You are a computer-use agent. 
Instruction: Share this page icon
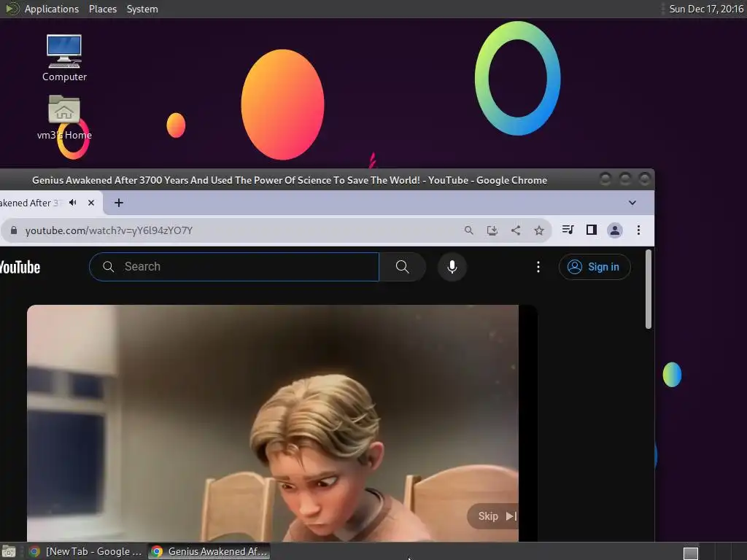click(x=516, y=230)
